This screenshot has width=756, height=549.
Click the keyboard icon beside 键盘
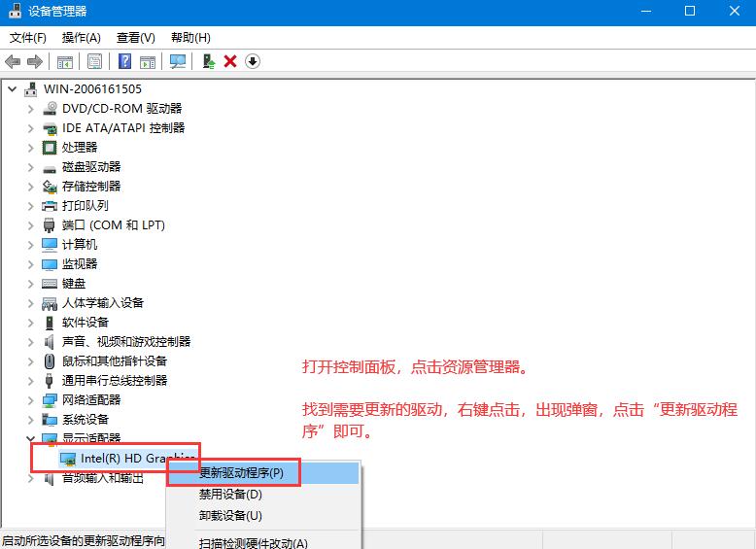50,284
